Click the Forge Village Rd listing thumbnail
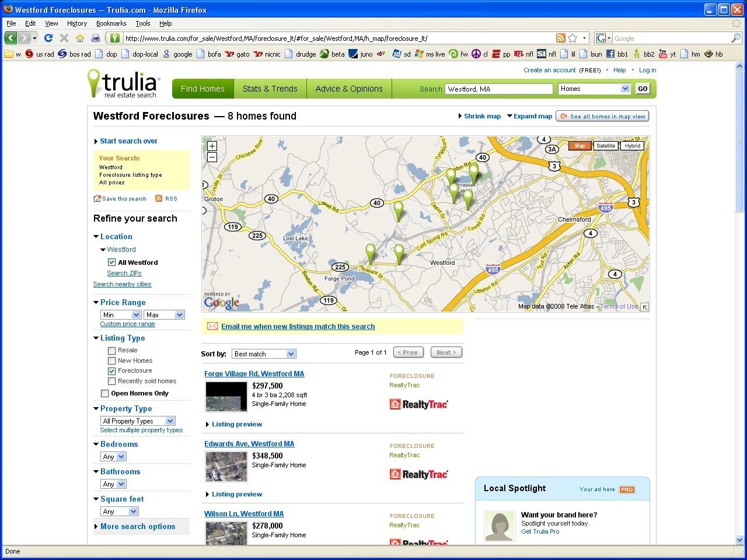This screenshot has width=747, height=560. [x=226, y=397]
